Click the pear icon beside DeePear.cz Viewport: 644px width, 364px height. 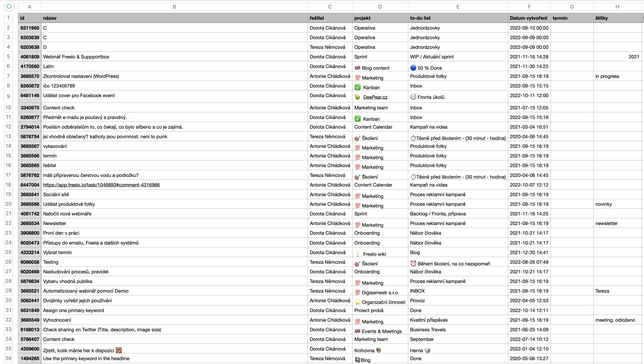tap(358, 97)
